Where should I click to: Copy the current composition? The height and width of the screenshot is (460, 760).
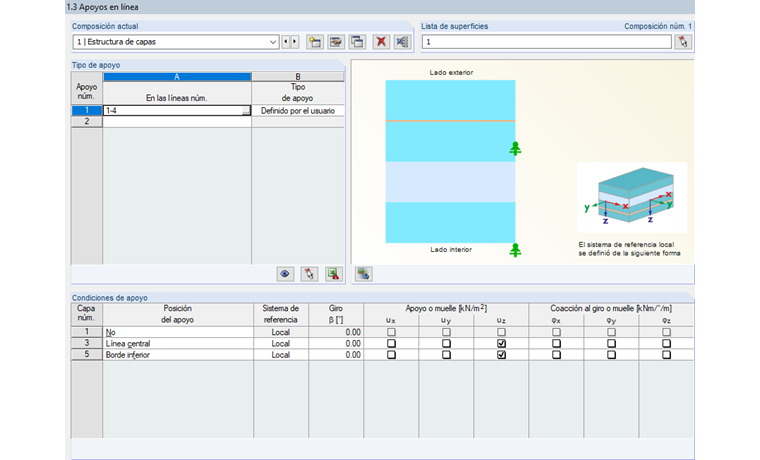[357, 42]
